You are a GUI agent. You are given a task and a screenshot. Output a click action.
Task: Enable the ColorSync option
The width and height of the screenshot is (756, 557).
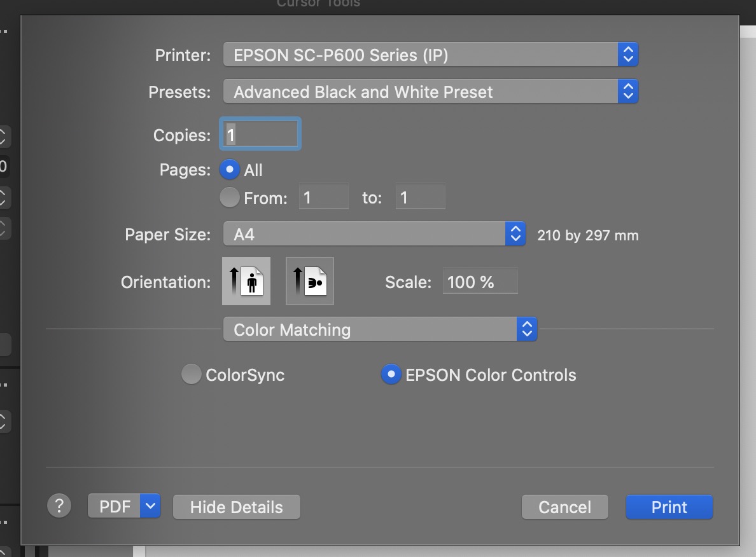pyautogui.click(x=191, y=375)
